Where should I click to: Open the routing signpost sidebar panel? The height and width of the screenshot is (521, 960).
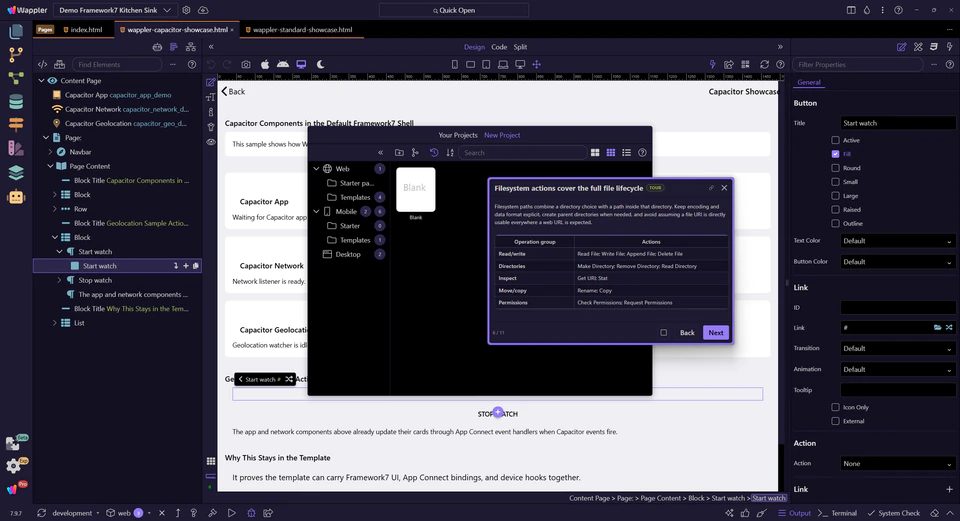(16, 124)
